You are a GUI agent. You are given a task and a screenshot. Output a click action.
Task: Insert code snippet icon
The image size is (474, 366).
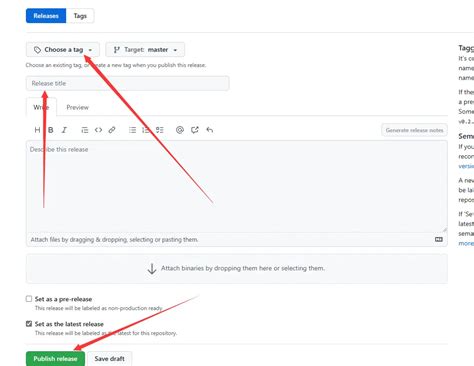98,130
